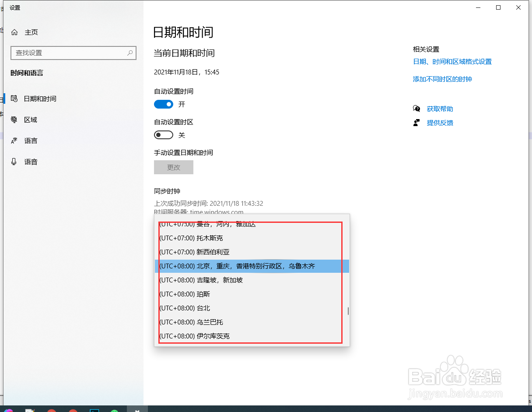Screen dimensions: 532x412
Task: Click the 语音 microphone icon
Action: (x=14, y=162)
